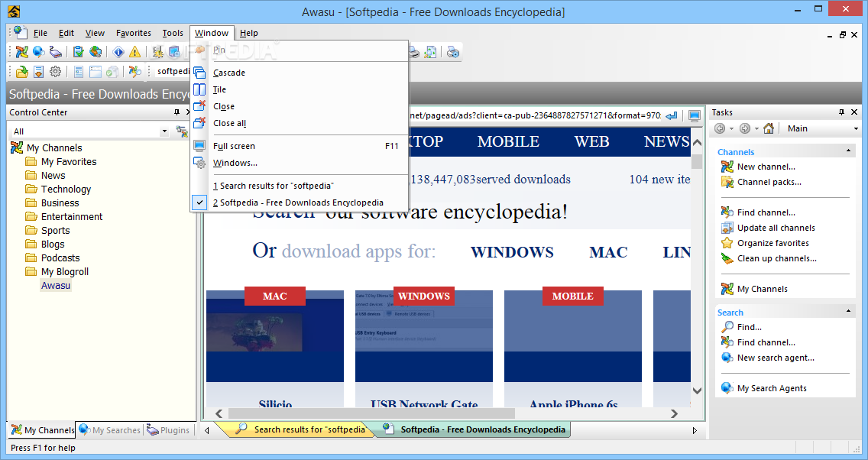Viewport: 868px width, 460px height.
Task: Open the back history dropdown arrow in Tasks pane
Action: tap(731, 129)
